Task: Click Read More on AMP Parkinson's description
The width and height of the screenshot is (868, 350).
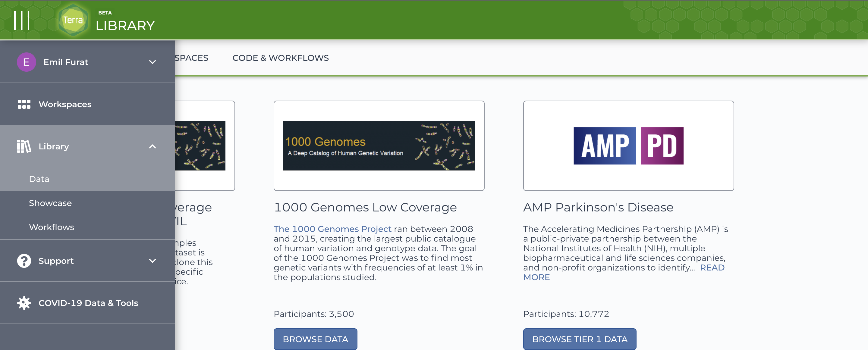Action: [x=712, y=267]
